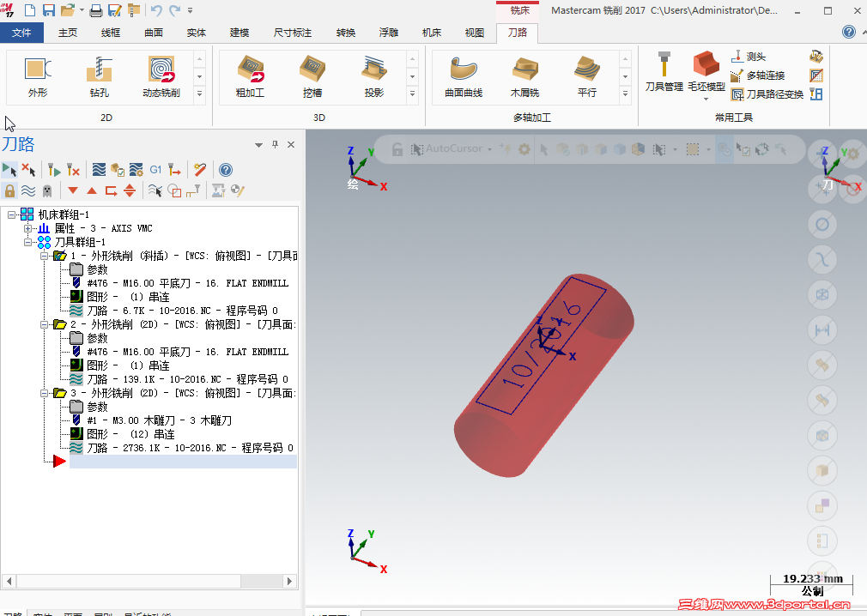
Task: Switch to 线框 wireframe tab
Action: point(111,33)
